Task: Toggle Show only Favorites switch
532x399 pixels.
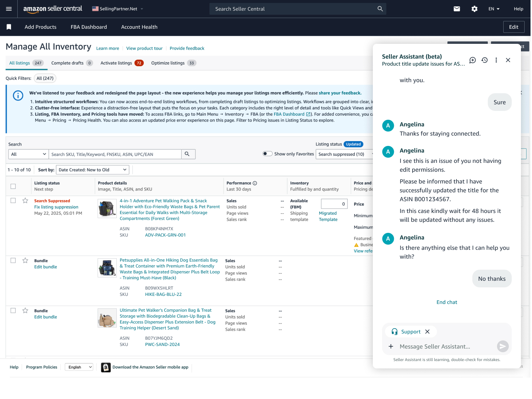Action: click(267, 154)
